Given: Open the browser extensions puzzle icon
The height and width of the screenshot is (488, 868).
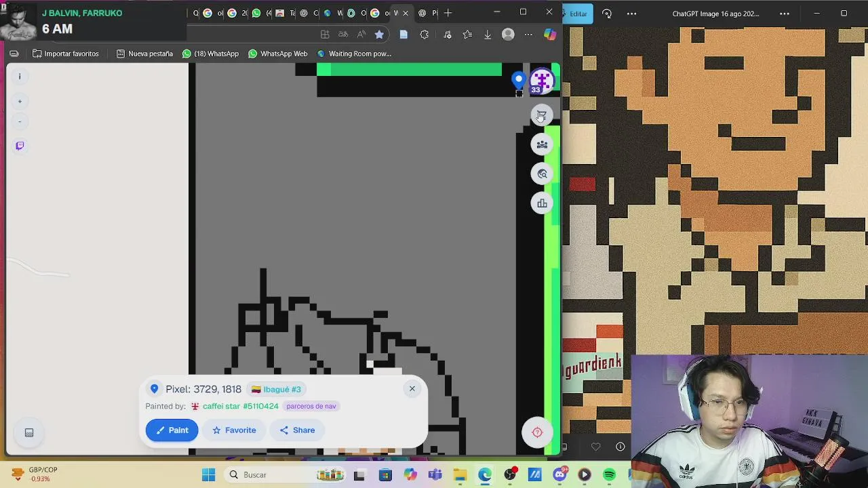Looking at the screenshot, I should click(x=425, y=35).
